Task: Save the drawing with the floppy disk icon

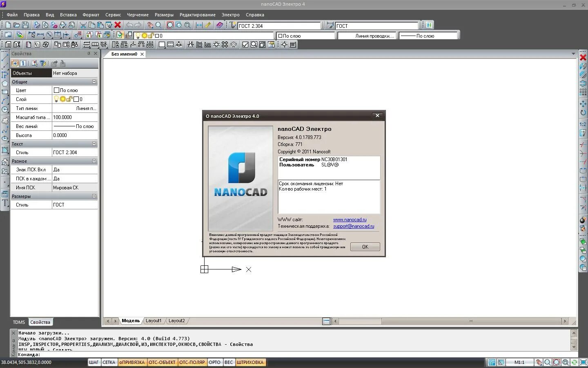Action: coord(25,25)
